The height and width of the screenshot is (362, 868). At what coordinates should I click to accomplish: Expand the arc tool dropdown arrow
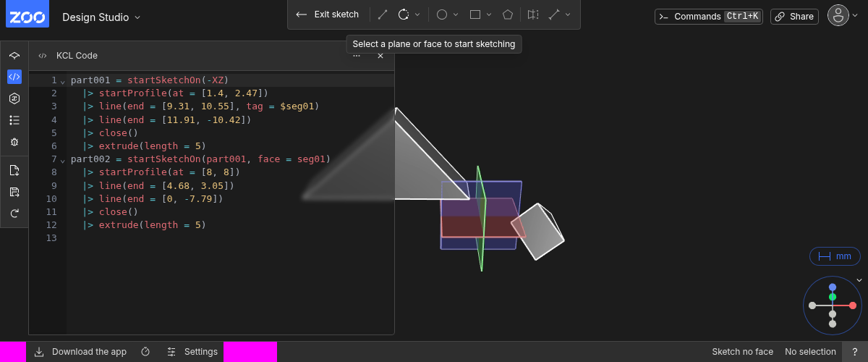coord(417,14)
